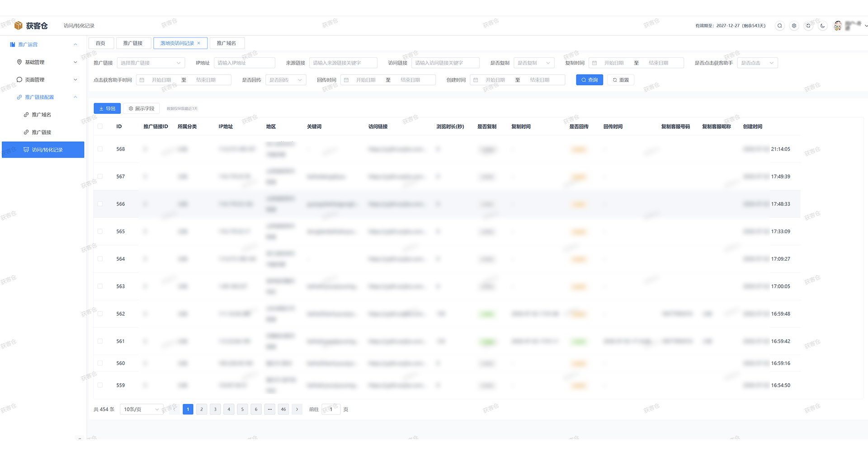Viewport: 868px width, 455px height.
Task: Switch to the 推广域名 tab
Action: tap(226, 43)
